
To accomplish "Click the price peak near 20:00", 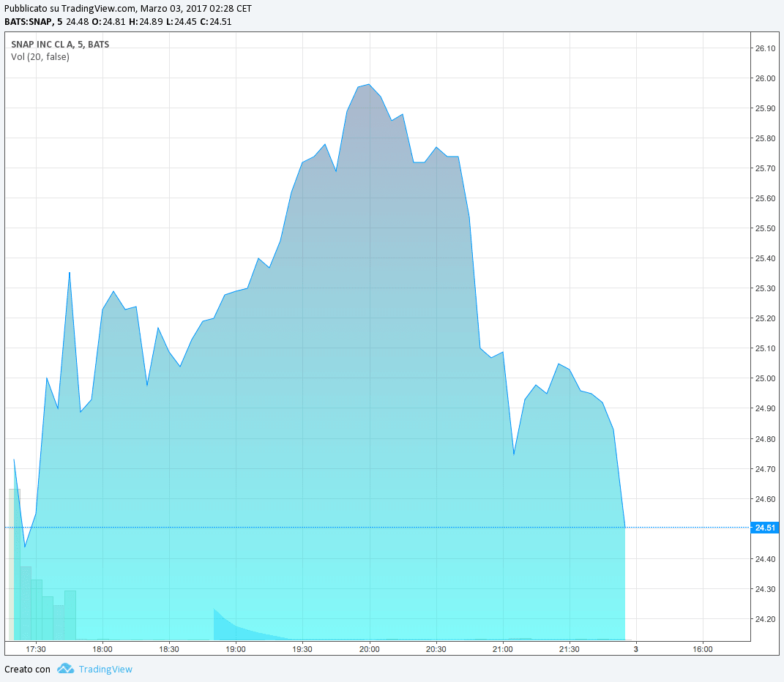I will pyautogui.click(x=369, y=85).
